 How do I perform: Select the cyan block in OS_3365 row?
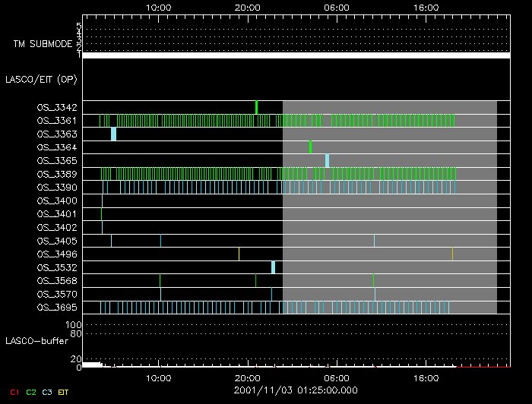[327, 160]
